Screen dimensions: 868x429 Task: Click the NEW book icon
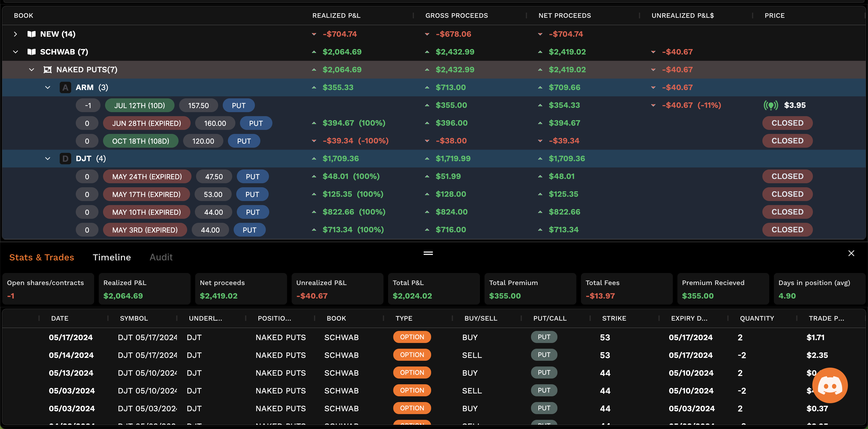click(31, 34)
